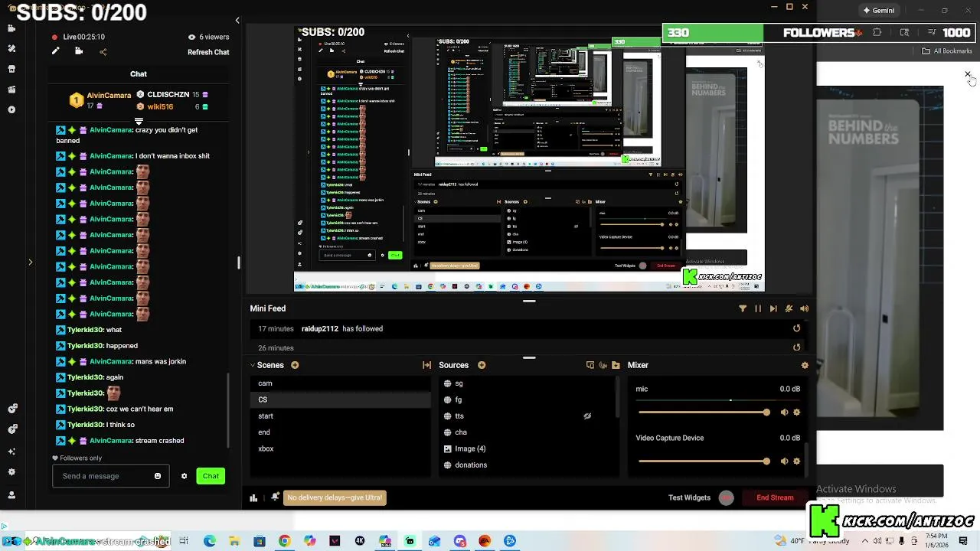The height and width of the screenshot is (551, 980).
Task: Click the Refresh Chat link
Action: (208, 52)
